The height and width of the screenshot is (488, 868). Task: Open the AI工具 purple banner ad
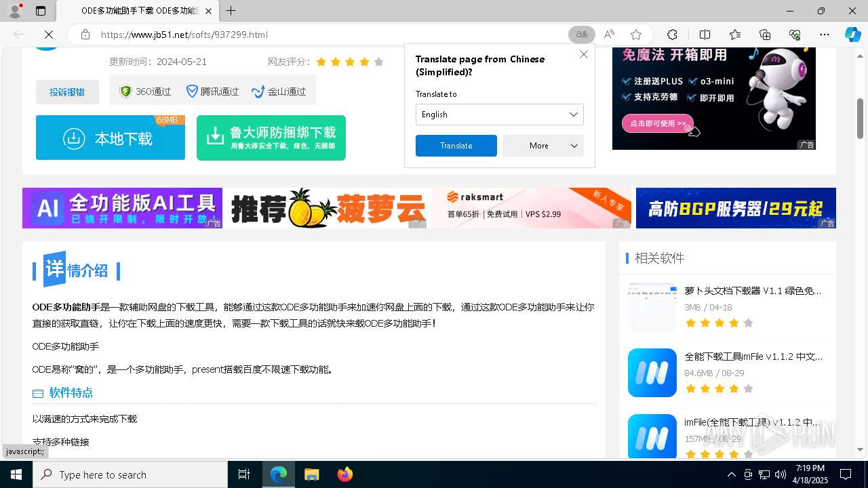pos(122,208)
